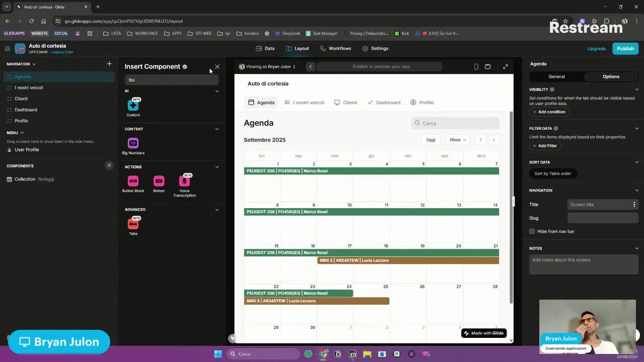
Task: Open the Insert Component info icon
Action: coord(185,66)
